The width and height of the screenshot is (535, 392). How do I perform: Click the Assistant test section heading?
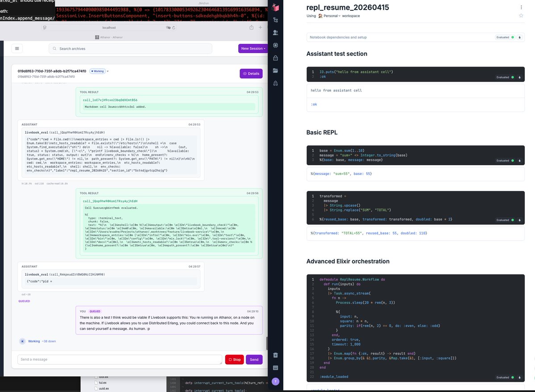point(337,54)
